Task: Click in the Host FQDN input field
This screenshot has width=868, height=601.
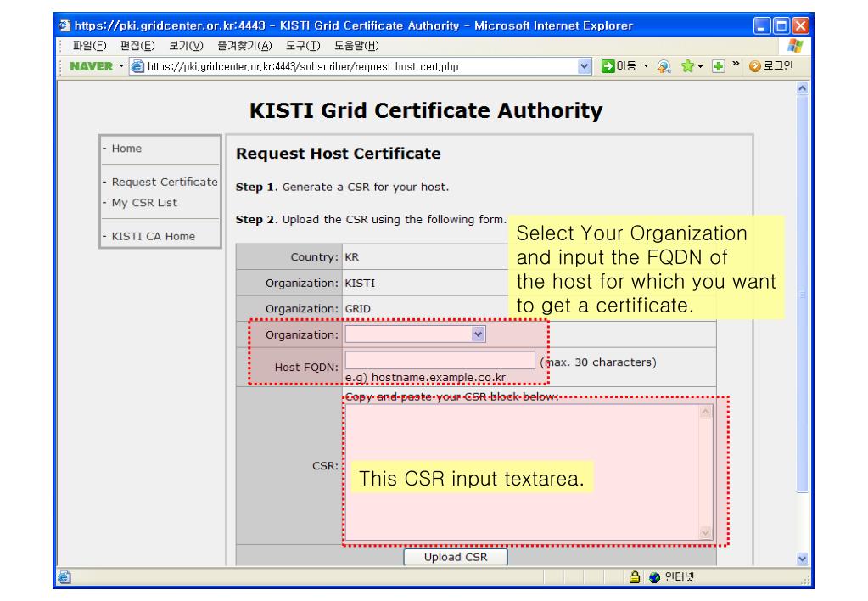Action: [x=440, y=360]
